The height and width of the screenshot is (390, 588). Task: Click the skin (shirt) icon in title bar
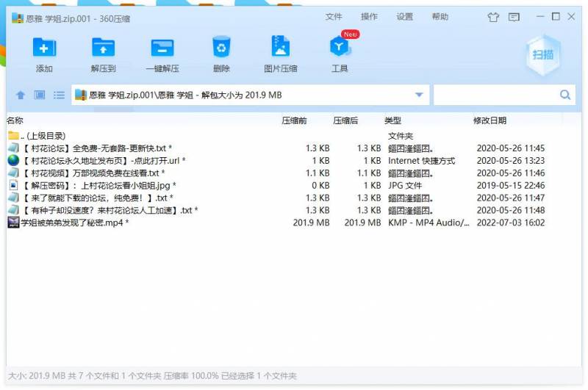pos(493,17)
